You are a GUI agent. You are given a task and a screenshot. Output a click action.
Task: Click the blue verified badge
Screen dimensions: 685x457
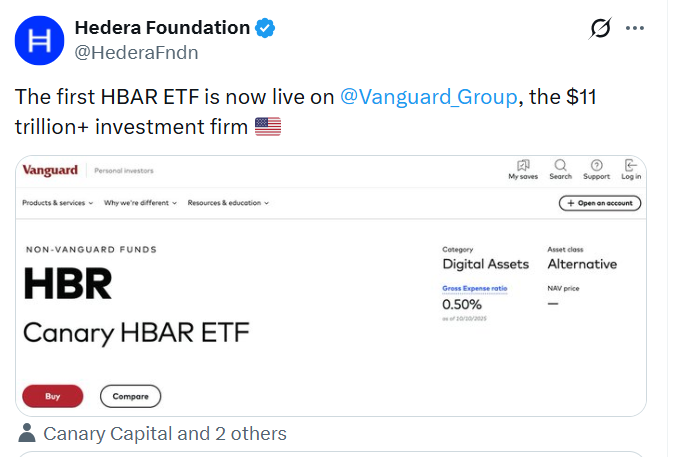tap(265, 28)
